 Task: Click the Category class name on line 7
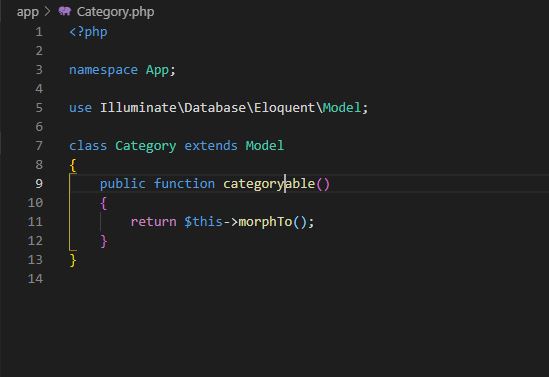146,146
